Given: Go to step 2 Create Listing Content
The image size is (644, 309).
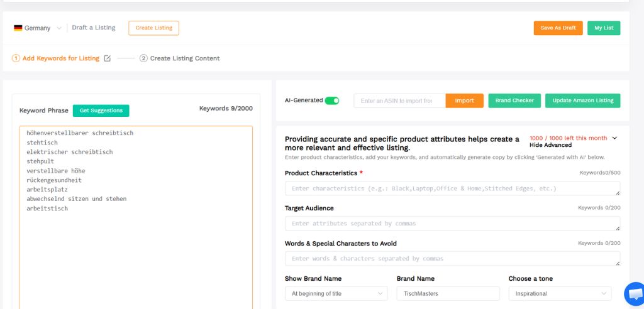Looking at the screenshot, I should pos(179,58).
